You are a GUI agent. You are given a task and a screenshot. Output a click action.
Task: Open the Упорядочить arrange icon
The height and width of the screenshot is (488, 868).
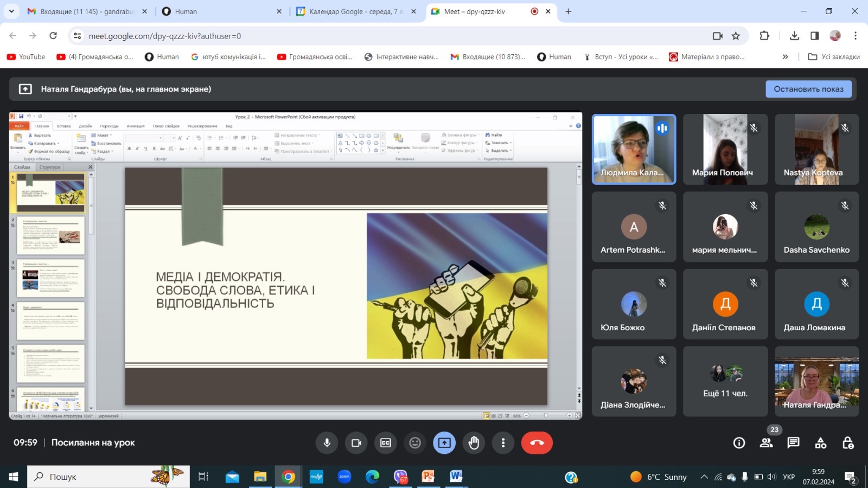pyautogui.click(x=398, y=138)
